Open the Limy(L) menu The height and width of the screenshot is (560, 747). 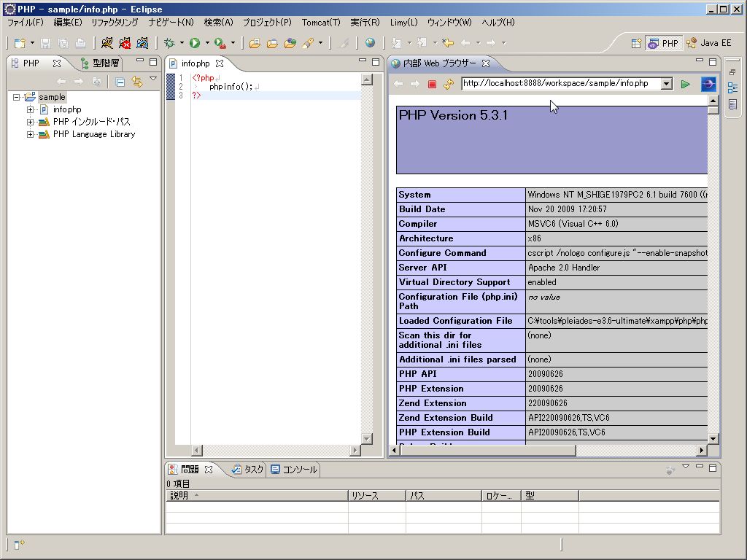pos(403,23)
